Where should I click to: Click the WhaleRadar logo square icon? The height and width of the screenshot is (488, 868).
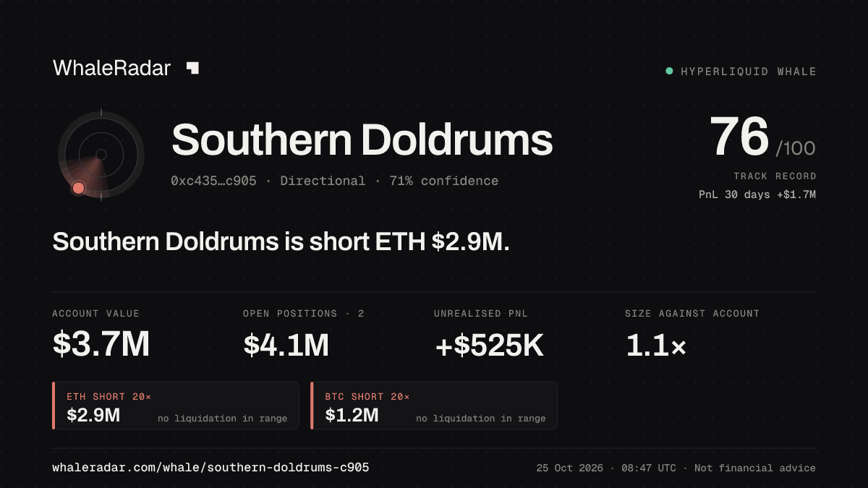(x=192, y=68)
